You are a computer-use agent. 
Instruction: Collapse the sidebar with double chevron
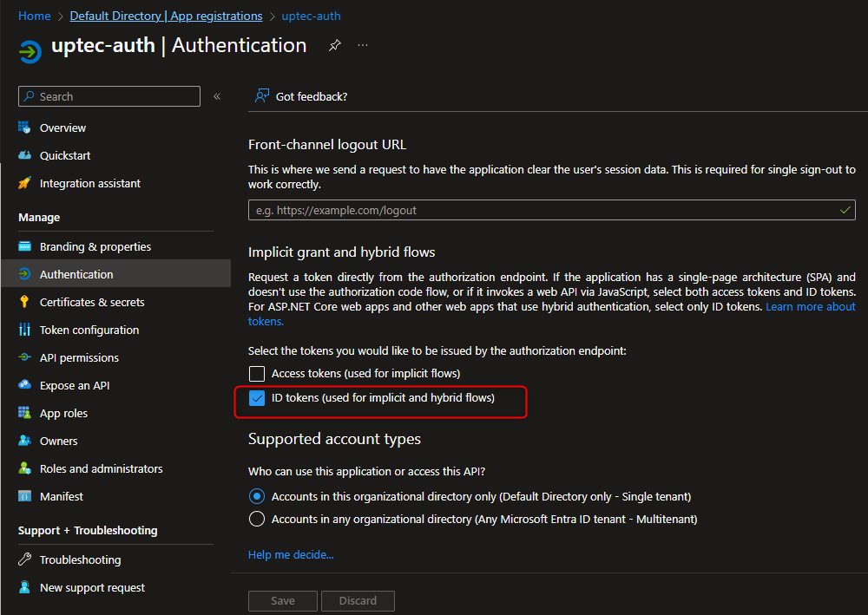coord(217,96)
